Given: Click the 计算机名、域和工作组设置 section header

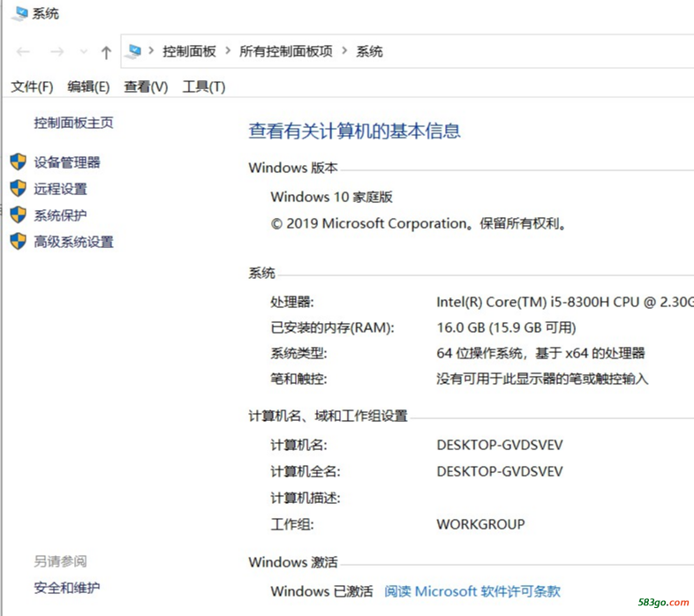Looking at the screenshot, I should (328, 416).
